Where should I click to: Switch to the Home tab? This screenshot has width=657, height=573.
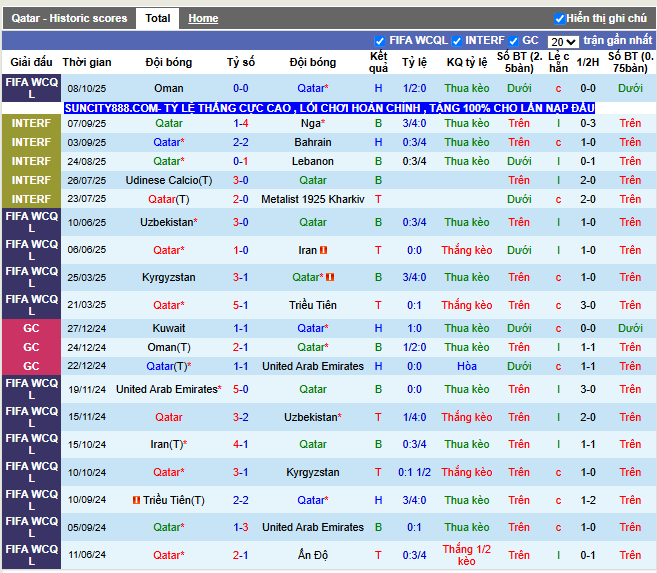pyautogui.click(x=203, y=18)
